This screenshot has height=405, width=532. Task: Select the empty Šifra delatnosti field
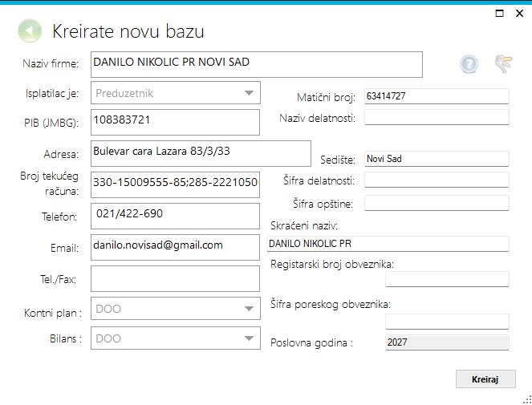(x=437, y=180)
